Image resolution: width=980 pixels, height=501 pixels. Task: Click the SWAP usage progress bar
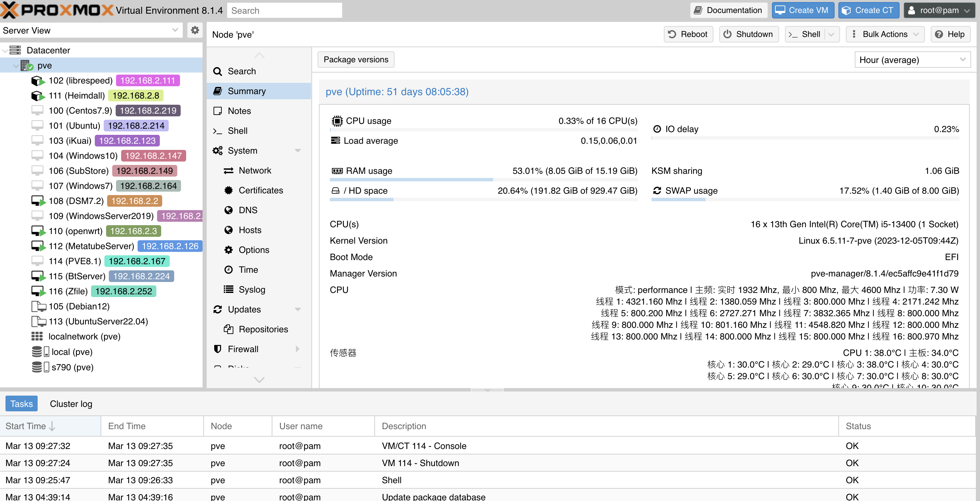805,199
